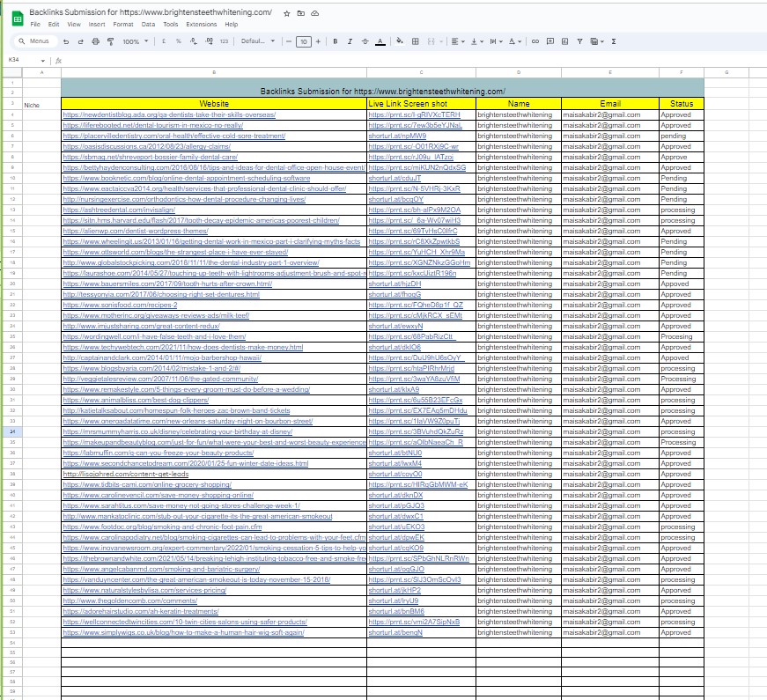The image size is (767, 700).
Task: Click the Undo arrow icon
Action: pyautogui.click(x=68, y=41)
